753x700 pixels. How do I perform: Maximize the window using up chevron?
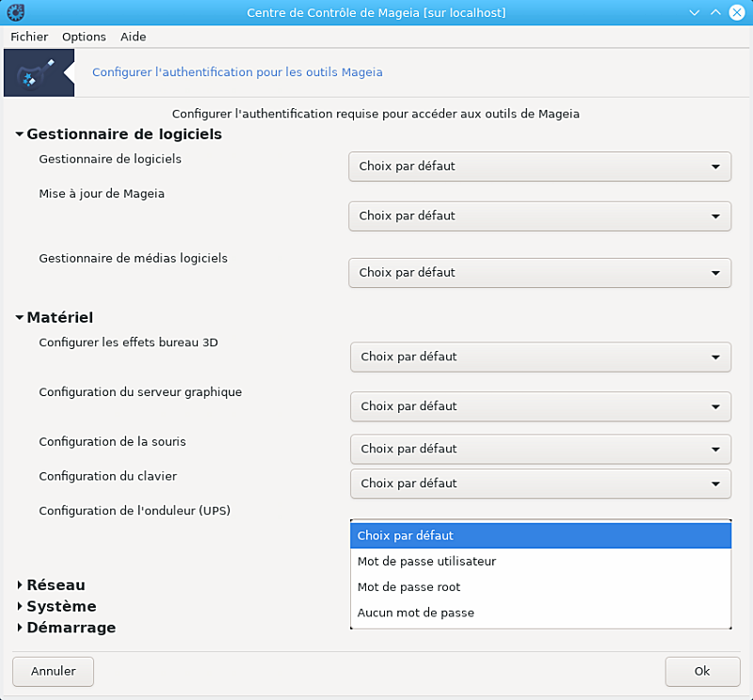point(715,13)
